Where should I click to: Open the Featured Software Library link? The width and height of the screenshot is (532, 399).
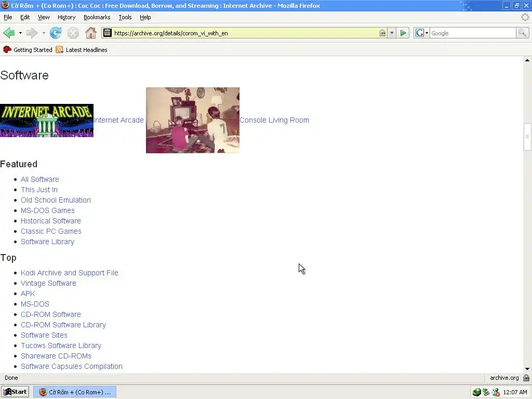(x=47, y=242)
